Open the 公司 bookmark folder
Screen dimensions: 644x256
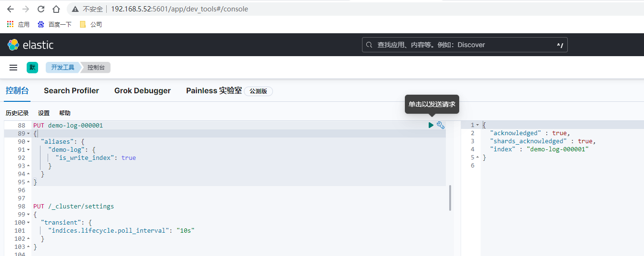pyautogui.click(x=91, y=24)
